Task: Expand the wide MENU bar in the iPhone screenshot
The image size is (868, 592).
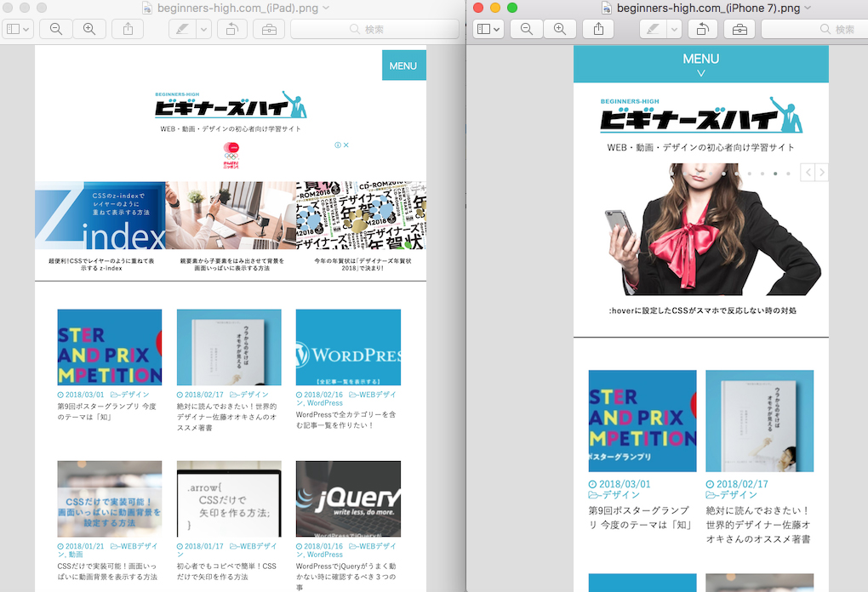Action: click(x=701, y=64)
